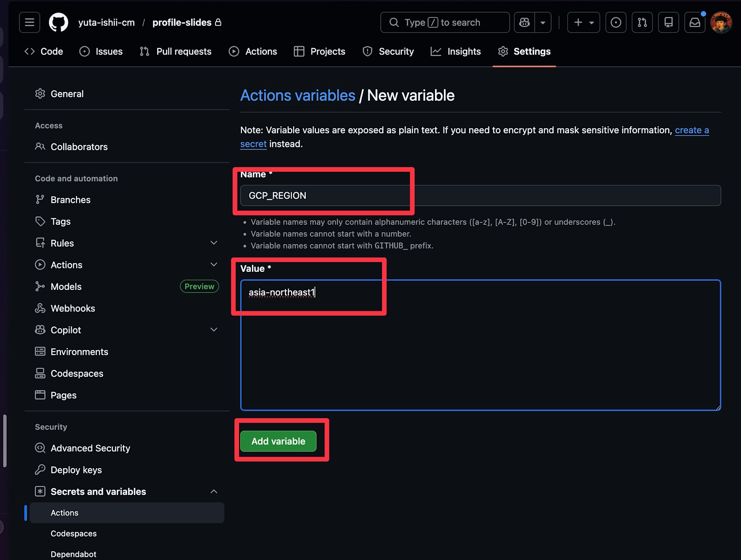Click the GCP_REGION name input field

(x=480, y=196)
